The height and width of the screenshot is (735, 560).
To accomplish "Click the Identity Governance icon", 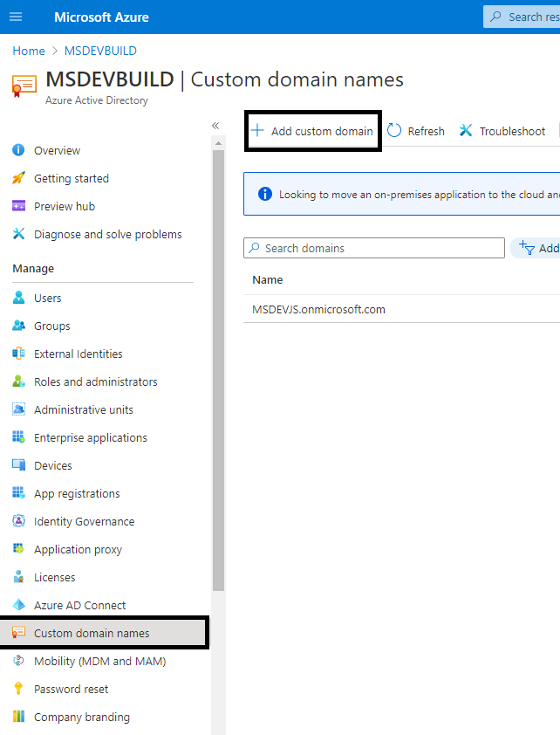I will click(x=18, y=521).
